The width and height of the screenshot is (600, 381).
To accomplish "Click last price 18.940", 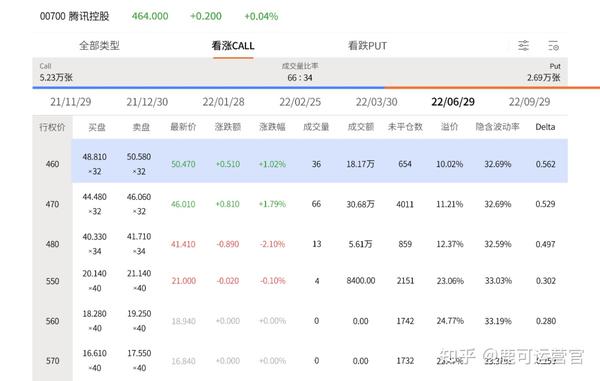I will 184,321.
